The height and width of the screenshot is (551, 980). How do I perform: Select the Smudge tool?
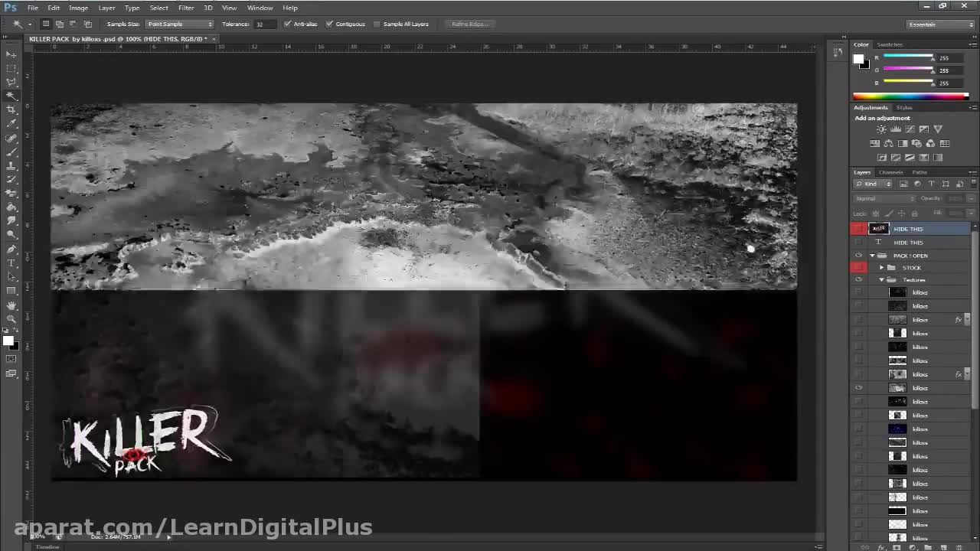point(11,220)
